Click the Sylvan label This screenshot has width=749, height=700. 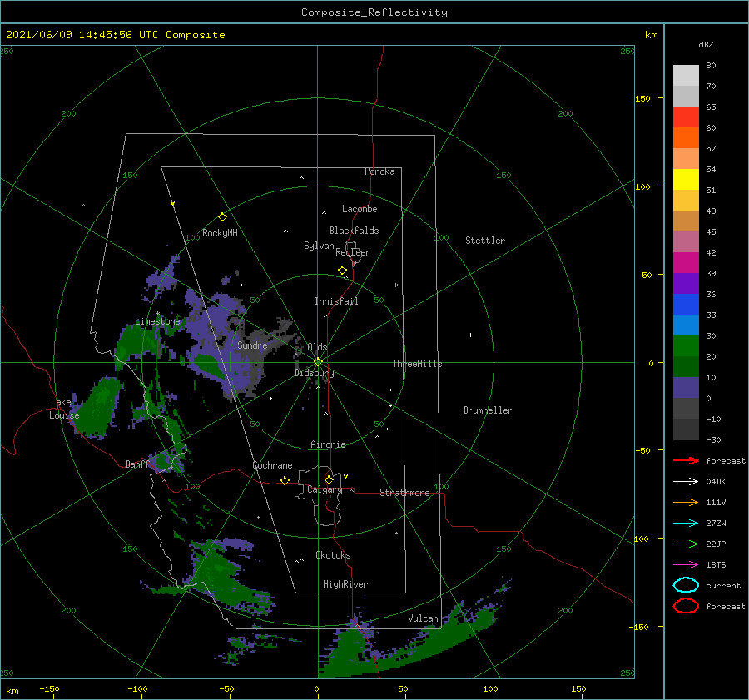click(319, 246)
